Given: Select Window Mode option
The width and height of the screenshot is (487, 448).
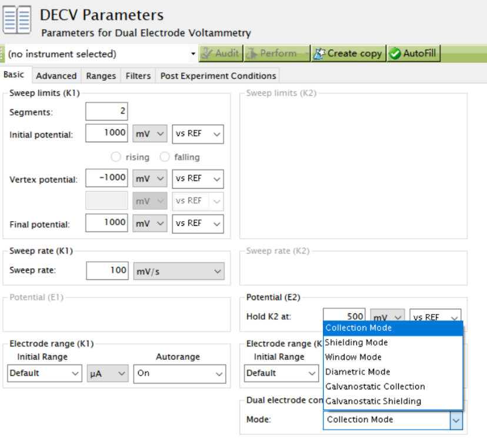Looking at the screenshot, I should pos(353,357).
